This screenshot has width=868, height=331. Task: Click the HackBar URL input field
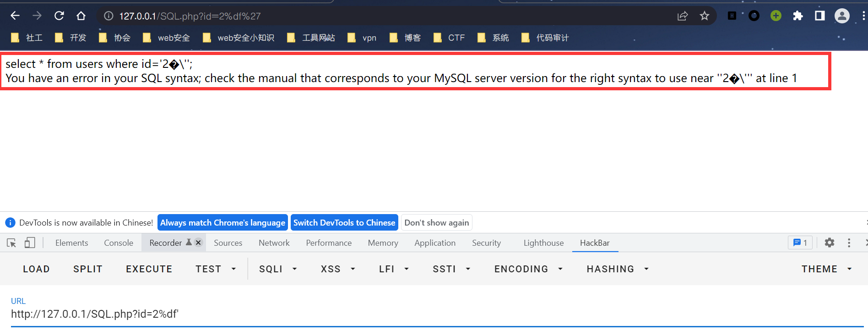pos(437,314)
